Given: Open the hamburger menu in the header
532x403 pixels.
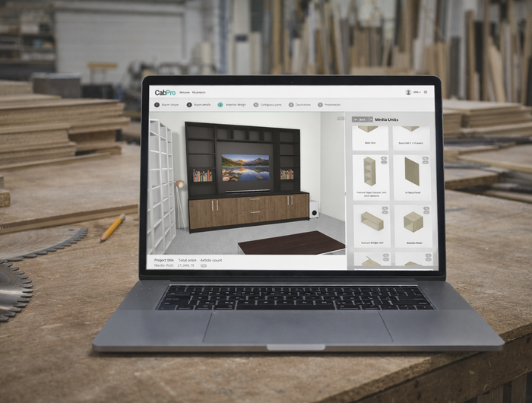Looking at the screenshot, I should (426, 92).
